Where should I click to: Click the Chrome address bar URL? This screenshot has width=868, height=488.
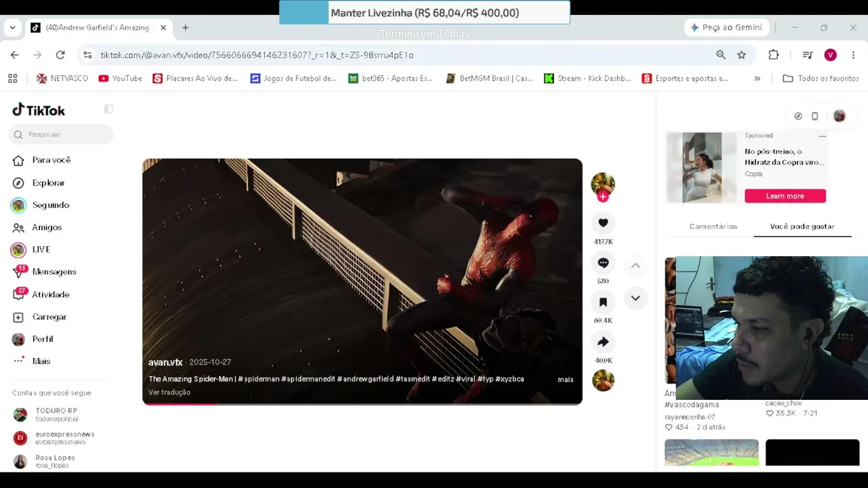click(x=257, y=55)
